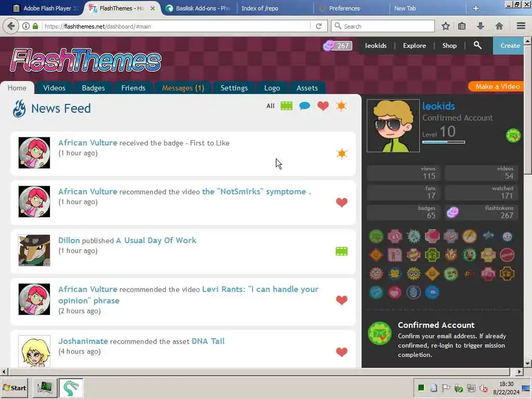Open the Joshanimate user profile link

point(83,341)
